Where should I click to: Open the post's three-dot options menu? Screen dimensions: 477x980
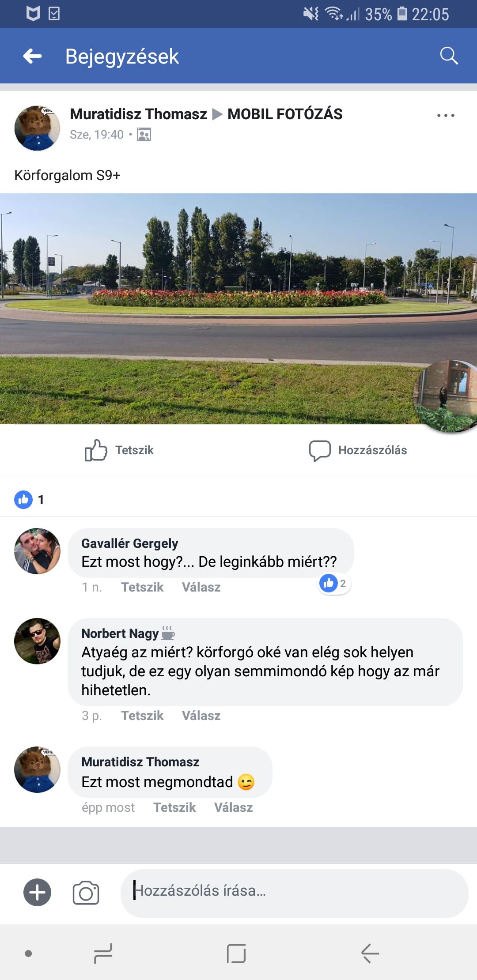(446, 115)
